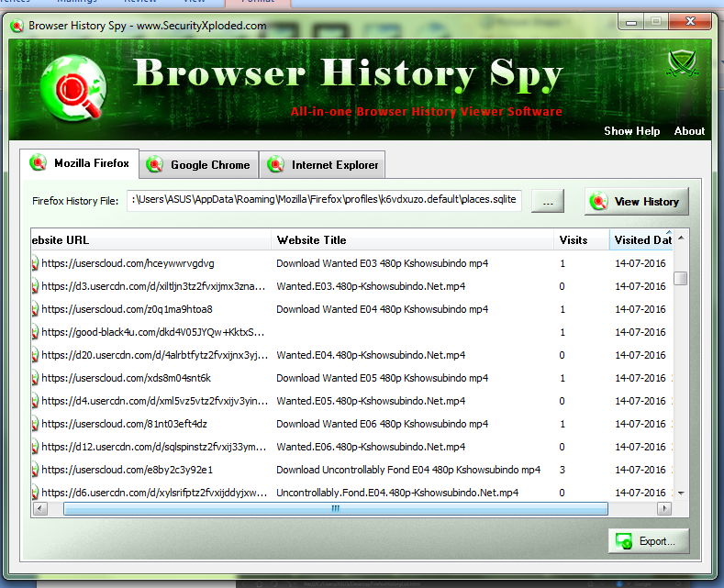724x588 pixels.
Task: Sort by Visited Date column header
Action: click(640, 240)
